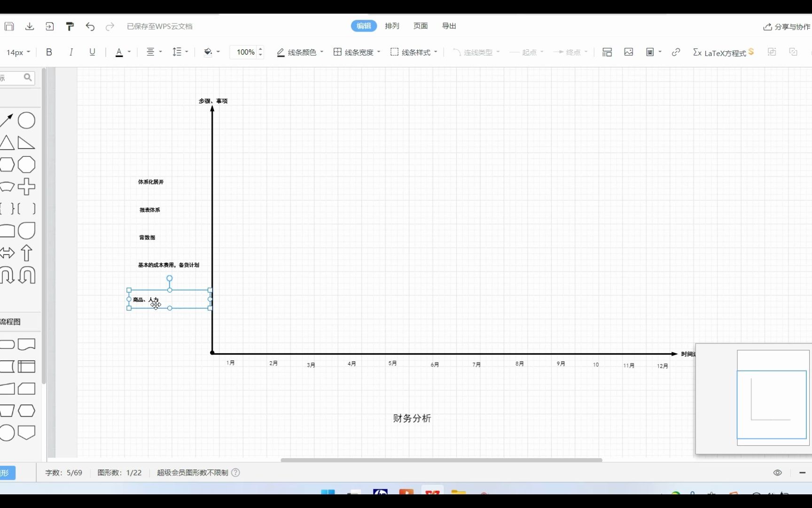Viewport: 812px width, 508px height.
Task: Open the line spacing dropdown
Action: [180, 52]
